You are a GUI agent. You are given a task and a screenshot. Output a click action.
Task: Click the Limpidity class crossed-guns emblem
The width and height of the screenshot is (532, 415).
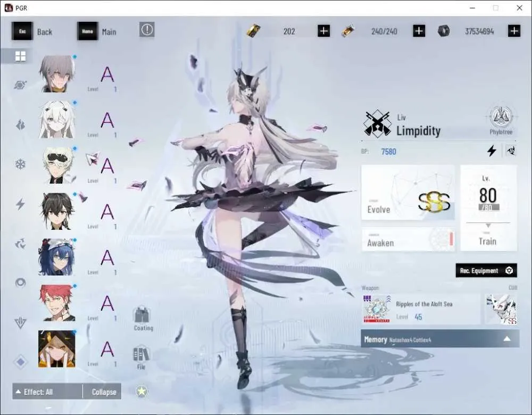(x=377, y=123)
